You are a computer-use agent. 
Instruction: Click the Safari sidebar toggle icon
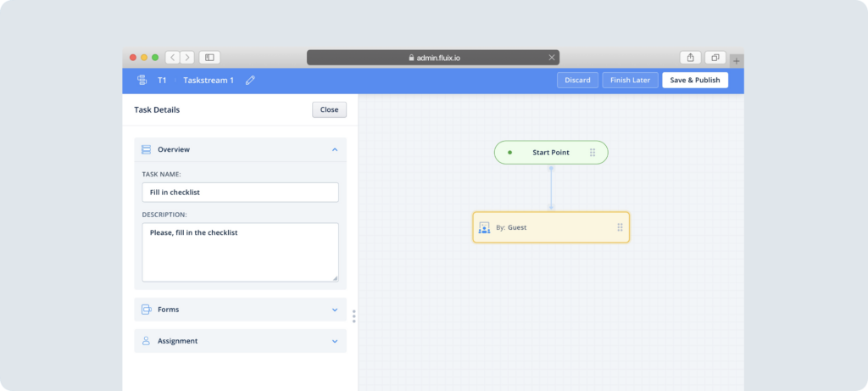209,58
